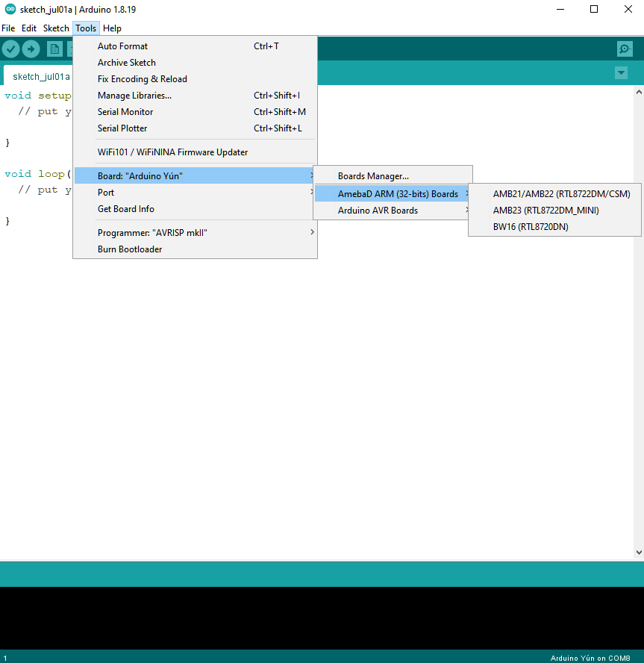Click the editor scrollbar up arrow
Viewport: 644px width, 663px height.
coord(639,92)
